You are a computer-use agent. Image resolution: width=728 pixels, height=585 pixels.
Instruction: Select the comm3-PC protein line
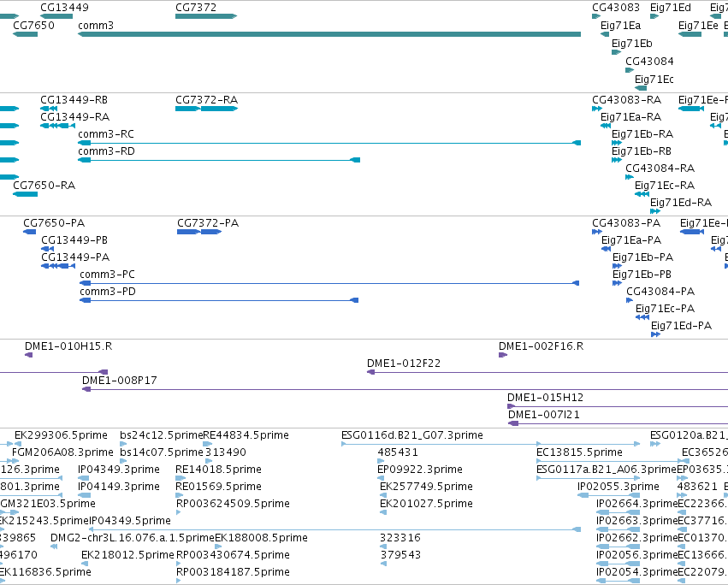click(329, 283)
